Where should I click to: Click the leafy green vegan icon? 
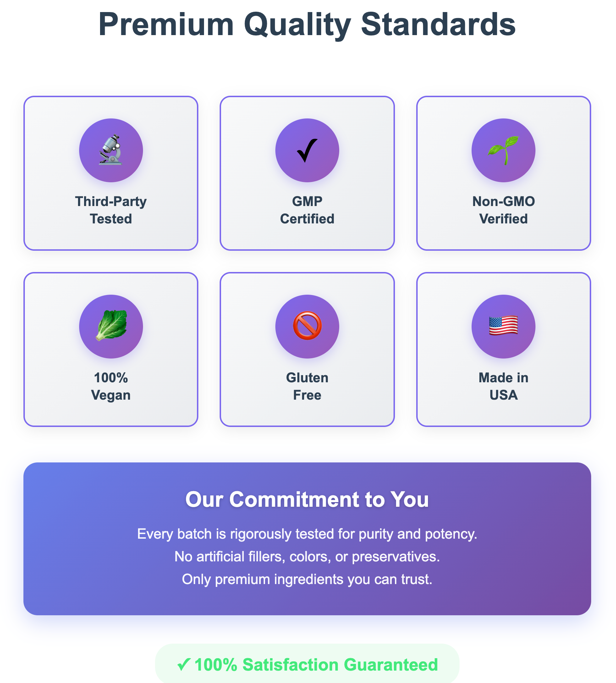[x=111, y=326]
